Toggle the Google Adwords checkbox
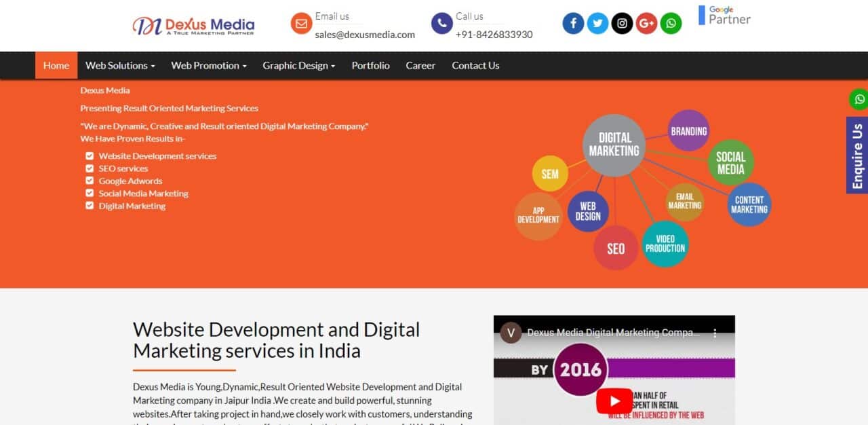868x425 pixels. [x=90, y=181]
